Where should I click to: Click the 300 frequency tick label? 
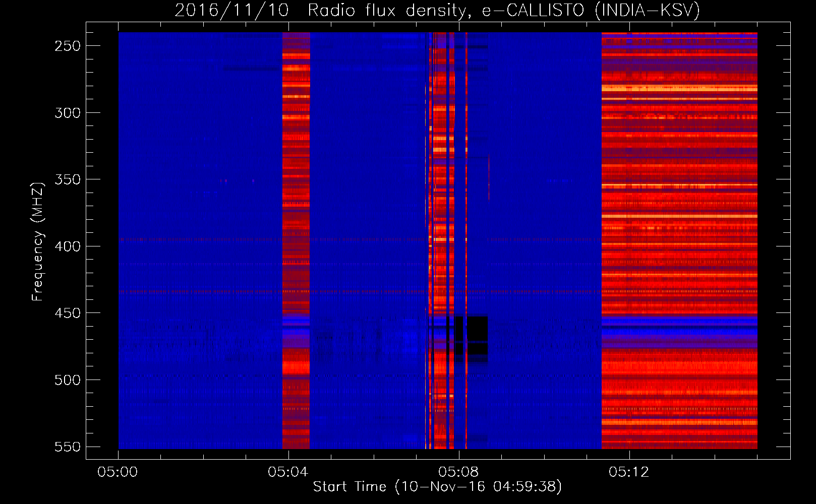pyautogui.click(x=68, y=112)
